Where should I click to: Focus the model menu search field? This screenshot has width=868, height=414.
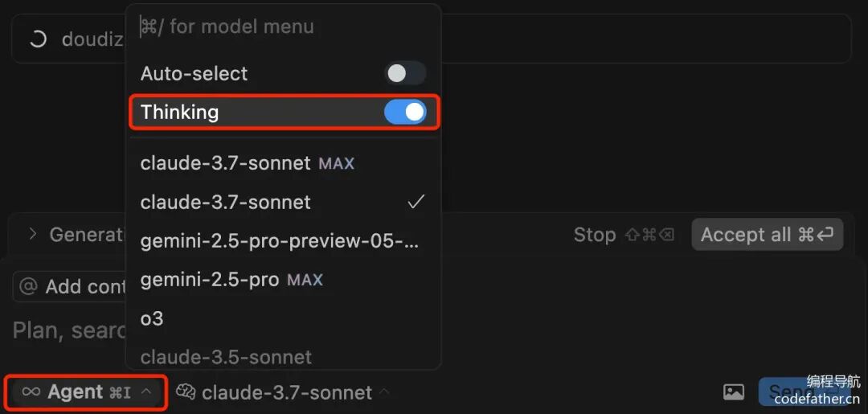coord(281,27)
